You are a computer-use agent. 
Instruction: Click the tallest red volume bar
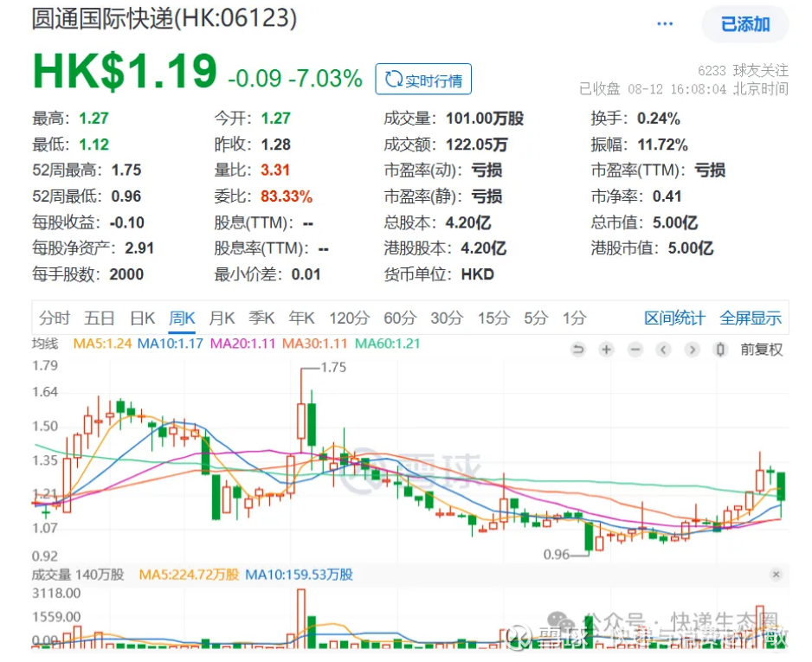[301, 619]
